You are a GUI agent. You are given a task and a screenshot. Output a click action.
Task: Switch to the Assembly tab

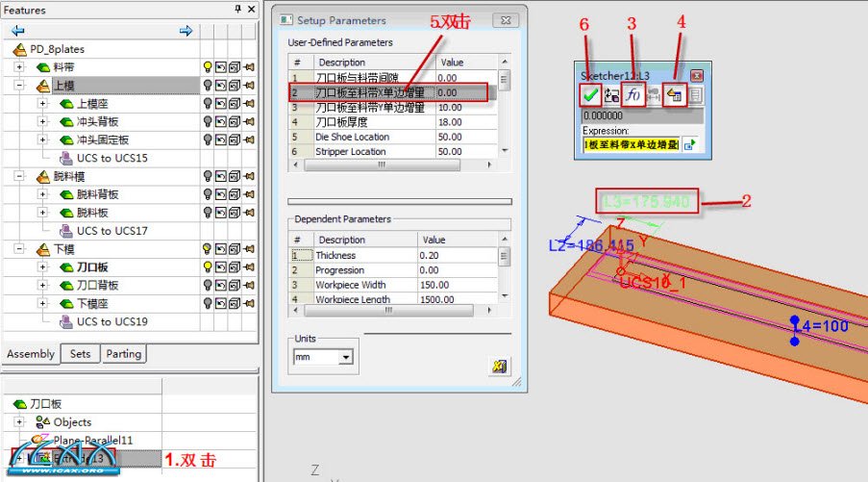click(31, 354)
